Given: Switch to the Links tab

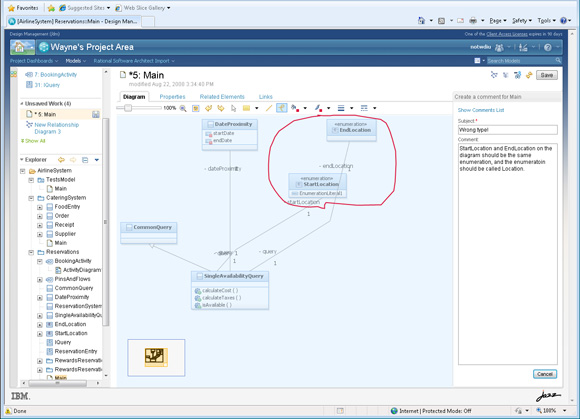Looking at the screenshot, I should [266, 97].
